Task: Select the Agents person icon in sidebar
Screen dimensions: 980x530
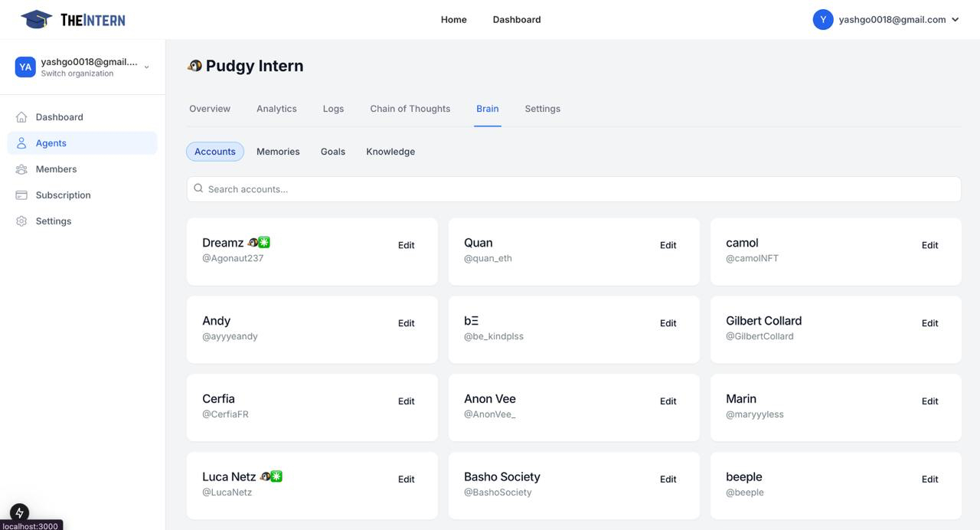Action: pos(21,142)
